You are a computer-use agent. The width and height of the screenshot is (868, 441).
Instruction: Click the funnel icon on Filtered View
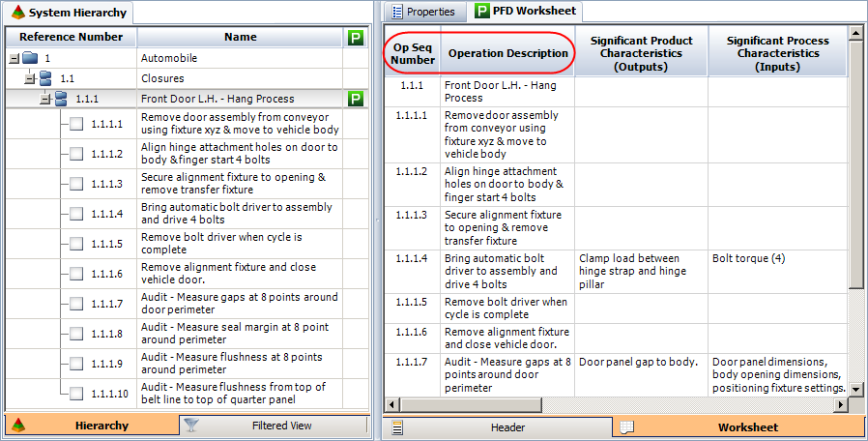pyautogui.click(x=190, y=425)
